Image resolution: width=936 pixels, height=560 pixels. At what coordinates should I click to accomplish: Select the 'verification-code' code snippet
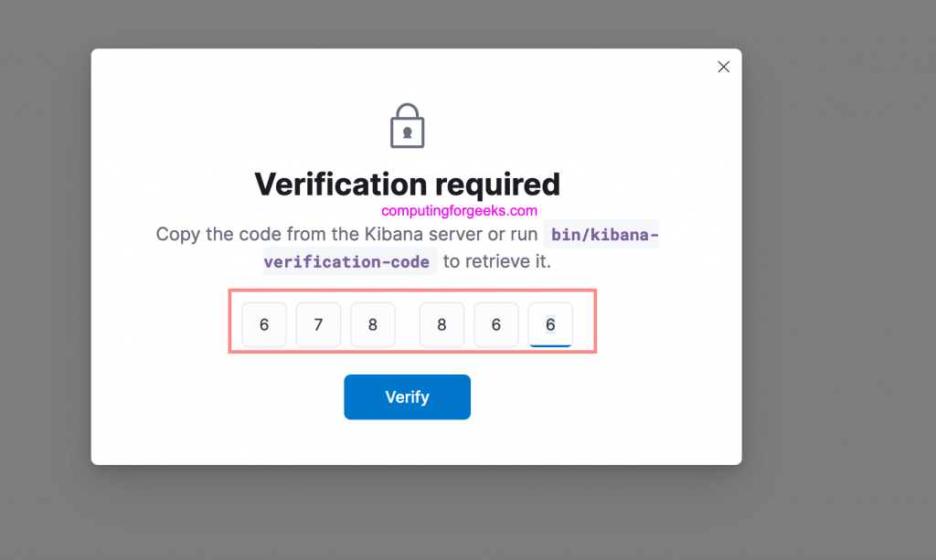pyautogui.click(x=346, y=262)
